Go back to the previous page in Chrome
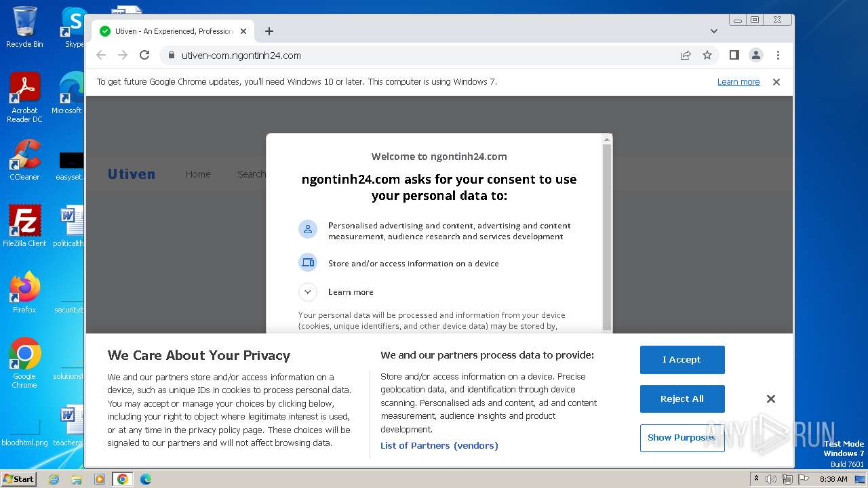This screenshot has height=488, width=868. tap(101, 56)
